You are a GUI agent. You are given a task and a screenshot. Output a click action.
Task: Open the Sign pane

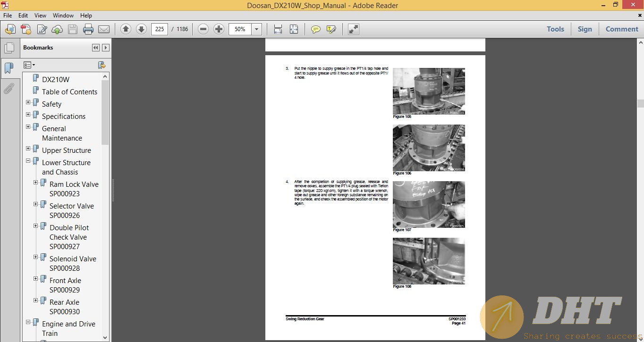coord(585,29)
